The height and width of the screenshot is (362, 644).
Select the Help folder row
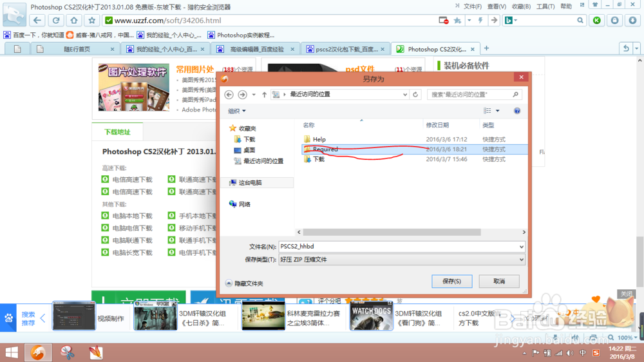[x=415, y=139]
